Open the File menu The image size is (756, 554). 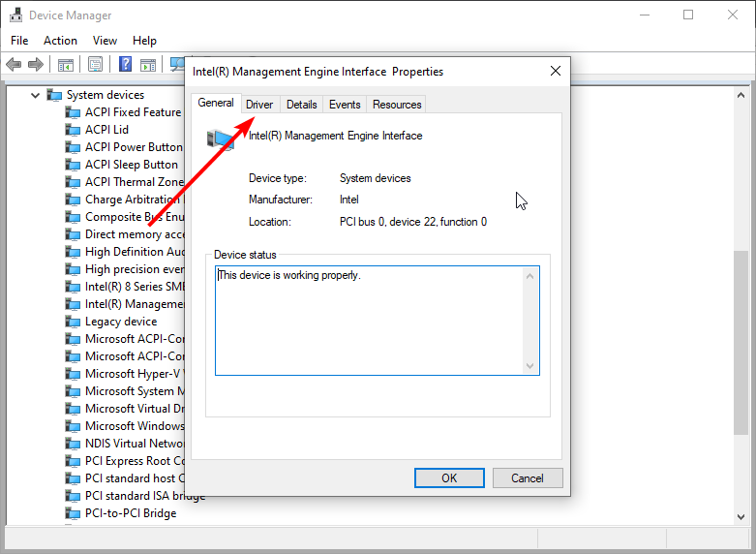tap(19, 41)
